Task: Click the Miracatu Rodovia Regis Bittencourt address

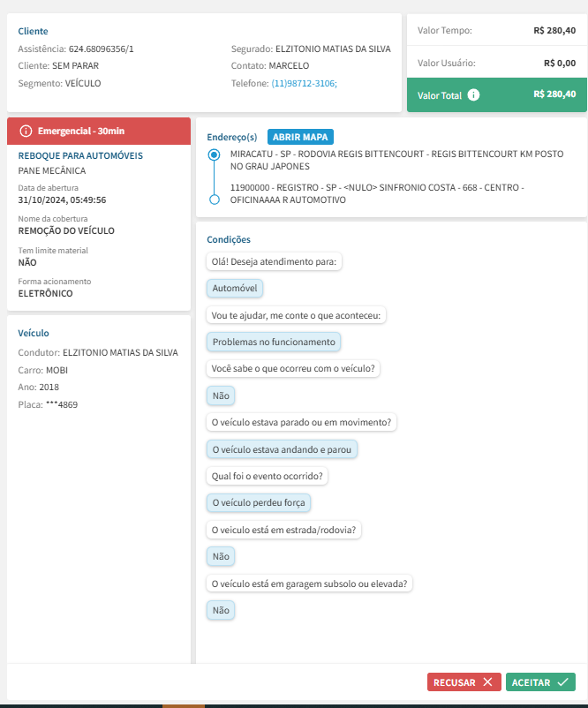Action: click(x=397, y=161)
